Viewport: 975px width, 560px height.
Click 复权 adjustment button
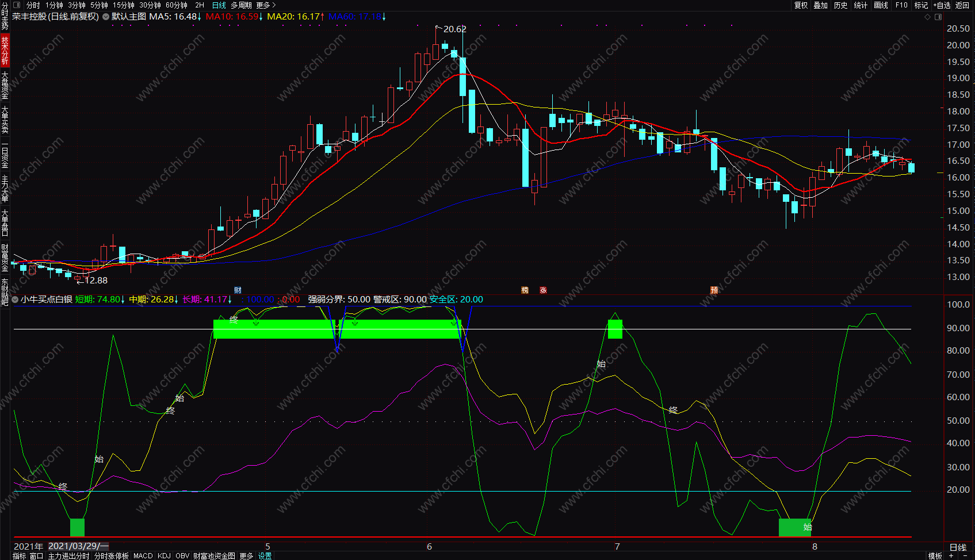801,5
